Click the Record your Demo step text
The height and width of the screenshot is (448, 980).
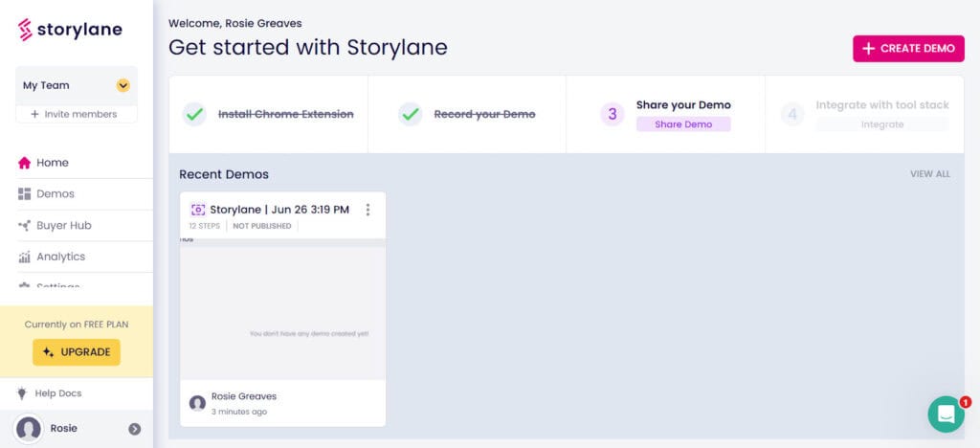coord(484,114)
